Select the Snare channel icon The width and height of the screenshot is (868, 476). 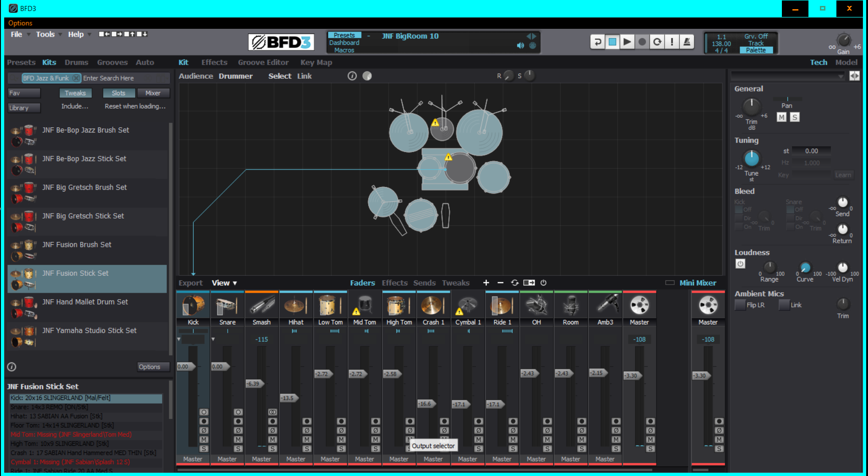click(227, 306)
